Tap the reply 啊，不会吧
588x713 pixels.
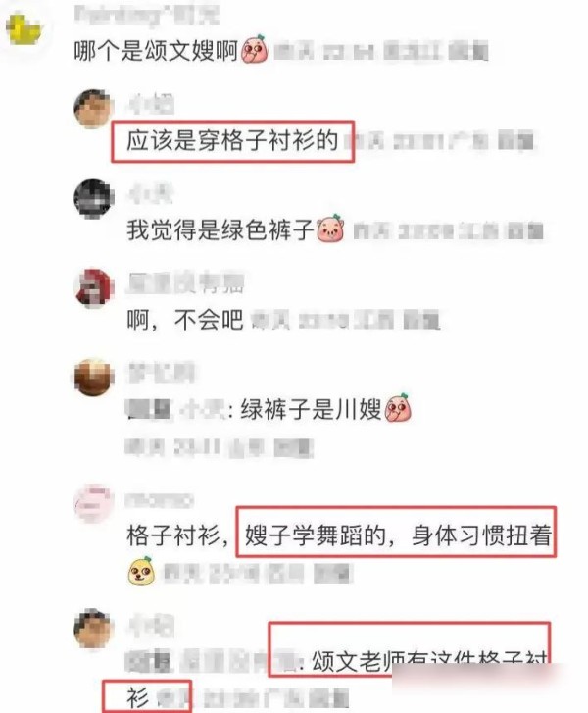click(185, 320)
